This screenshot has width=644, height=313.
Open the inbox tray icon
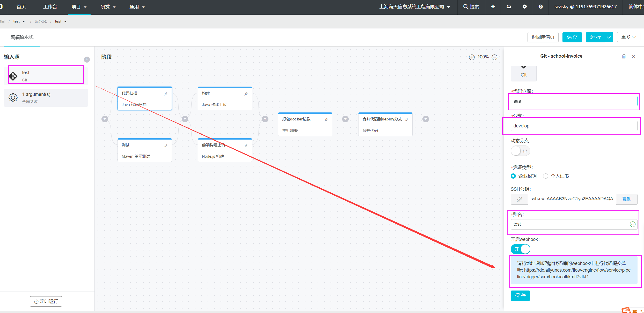(x=509, y=7)
